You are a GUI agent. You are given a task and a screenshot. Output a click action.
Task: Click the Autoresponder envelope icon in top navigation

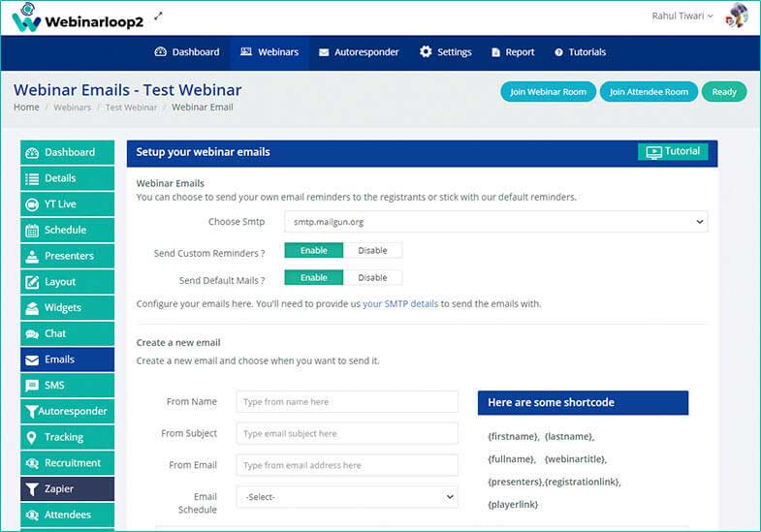pyautogui.click(x=324, y=52)
